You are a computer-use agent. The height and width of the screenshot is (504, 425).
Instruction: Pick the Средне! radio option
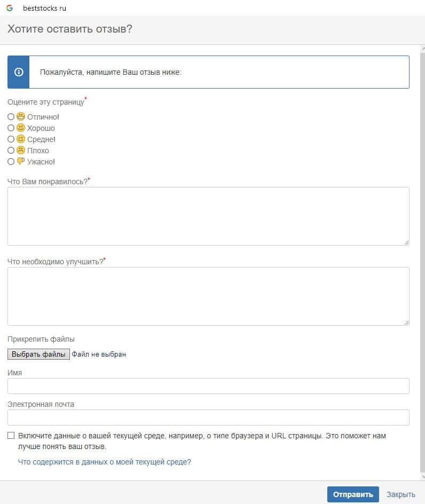pyautogui.click(x=11, y=139)
